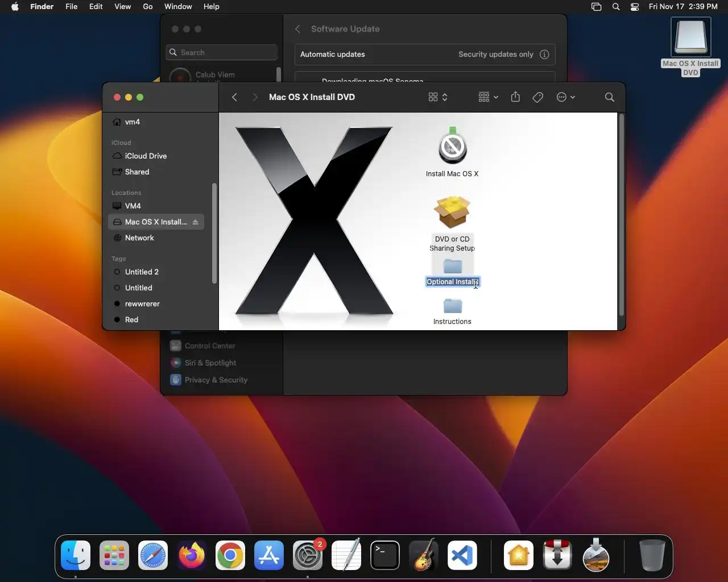This screenshot has width=728, height=582.
Task: Change Finder view with icon view switcher
Action: pyautogui.click(x=438, y=97)
